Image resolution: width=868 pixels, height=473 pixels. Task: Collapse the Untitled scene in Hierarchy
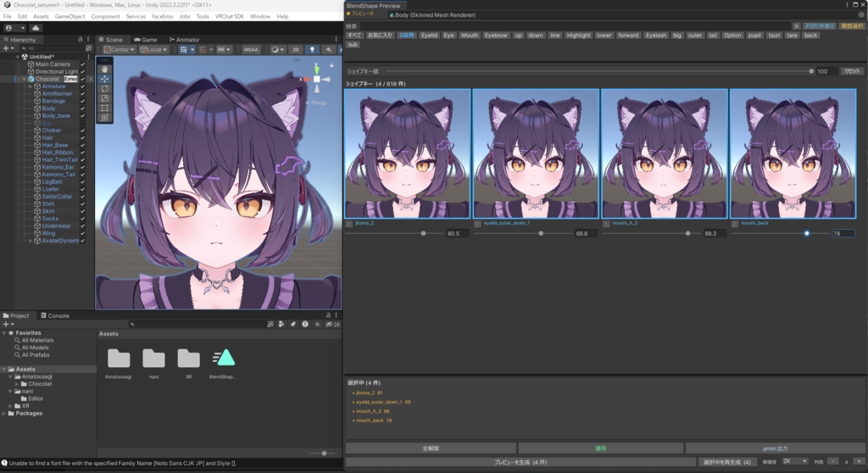(x=18, y=57)
